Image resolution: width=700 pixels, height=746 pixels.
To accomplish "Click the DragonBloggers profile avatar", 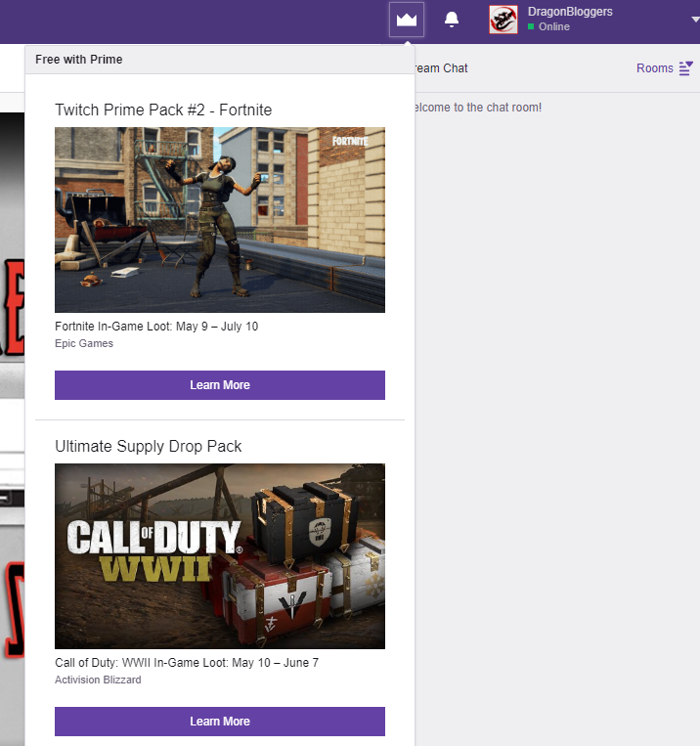I will point(503,20).
